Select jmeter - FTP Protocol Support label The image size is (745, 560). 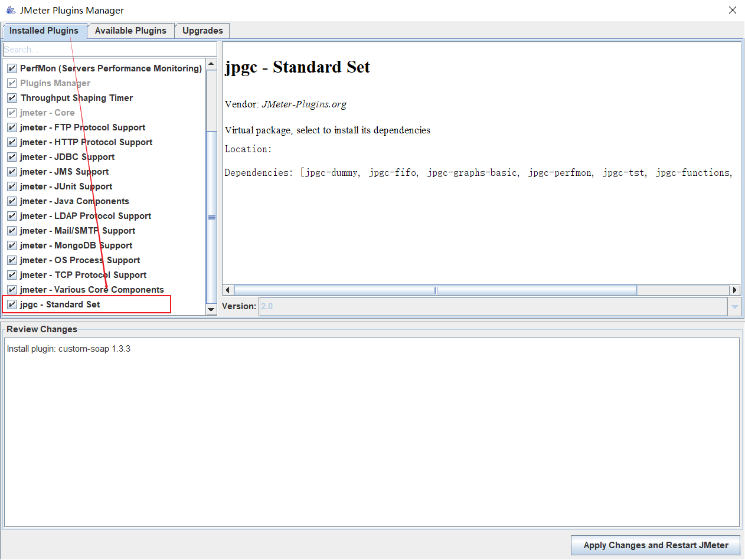tap(83, 127)
